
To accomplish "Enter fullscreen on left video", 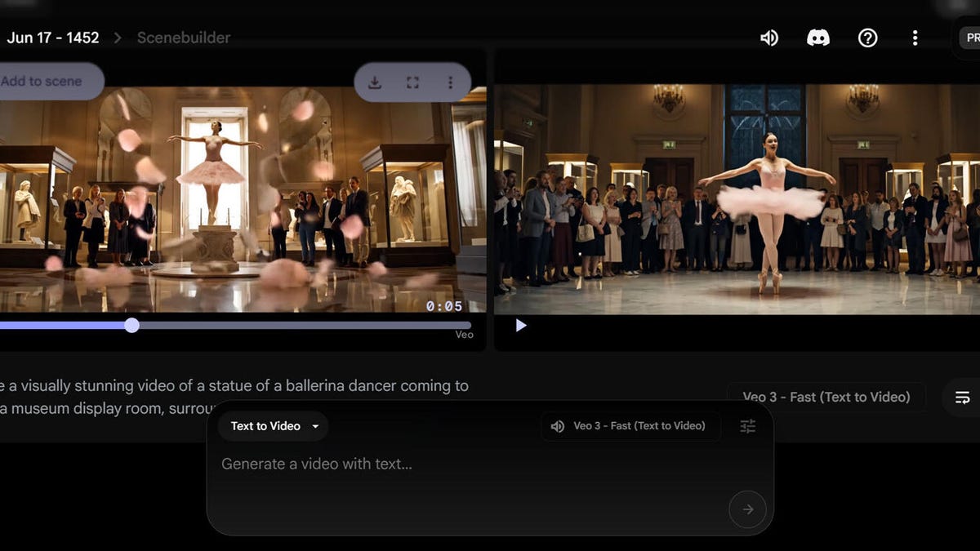I will (412, 82).
